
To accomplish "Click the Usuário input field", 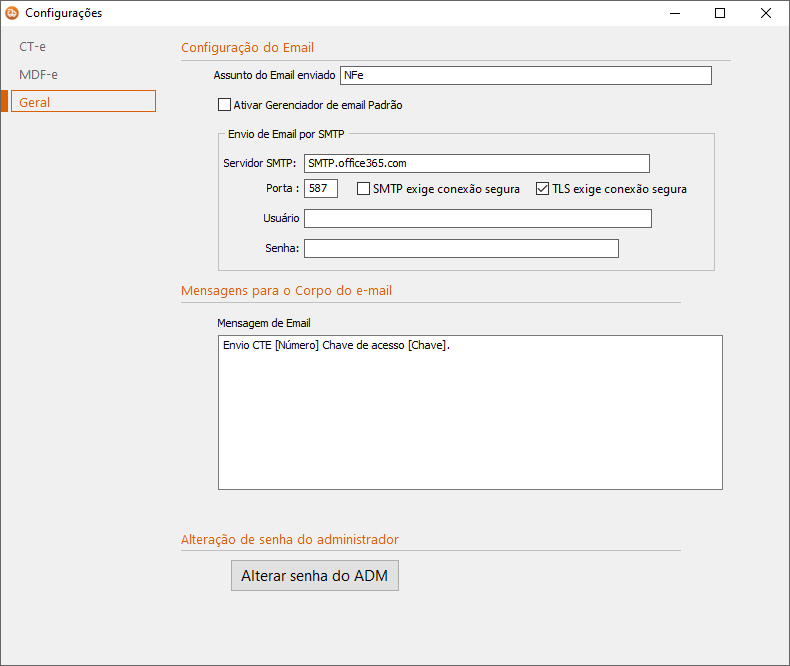I will click(x=477, y=218).
